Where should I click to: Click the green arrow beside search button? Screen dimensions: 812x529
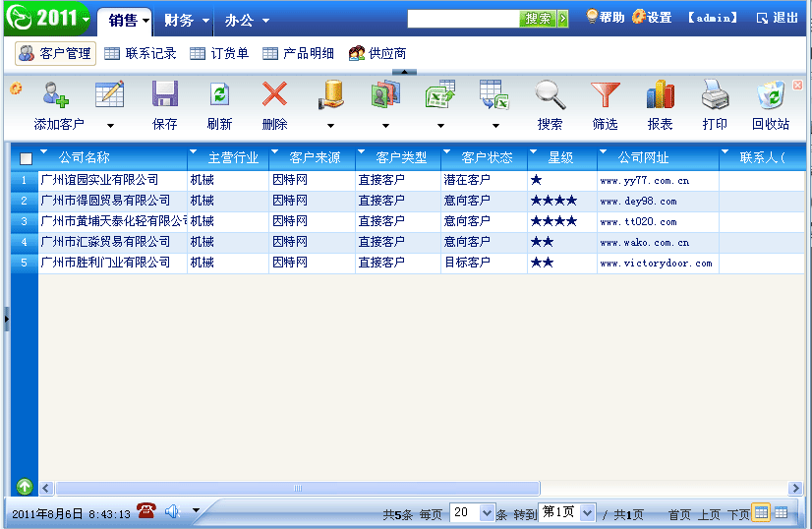563,19
